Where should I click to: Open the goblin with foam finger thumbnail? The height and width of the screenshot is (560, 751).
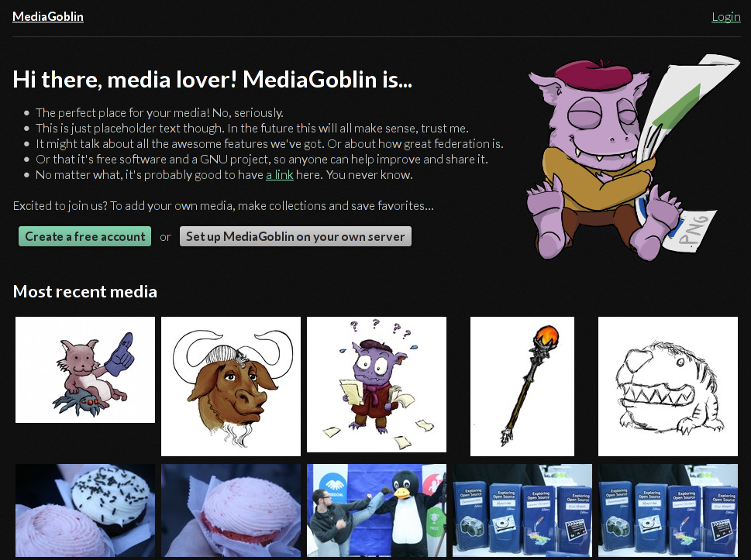tap(85, 369)
